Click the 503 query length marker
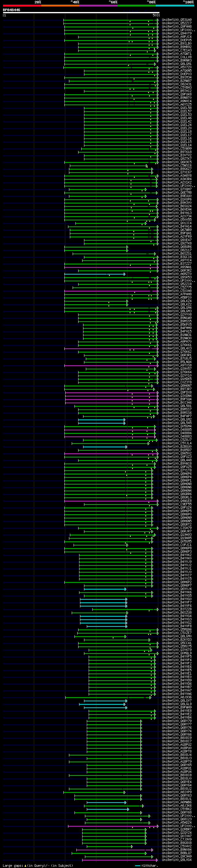Viewport: 197px width, 868px height. [155, 15]
